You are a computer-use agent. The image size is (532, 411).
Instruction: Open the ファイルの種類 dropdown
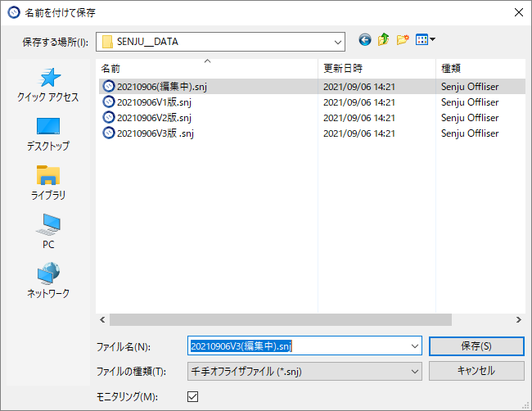[x=304, y=371]
